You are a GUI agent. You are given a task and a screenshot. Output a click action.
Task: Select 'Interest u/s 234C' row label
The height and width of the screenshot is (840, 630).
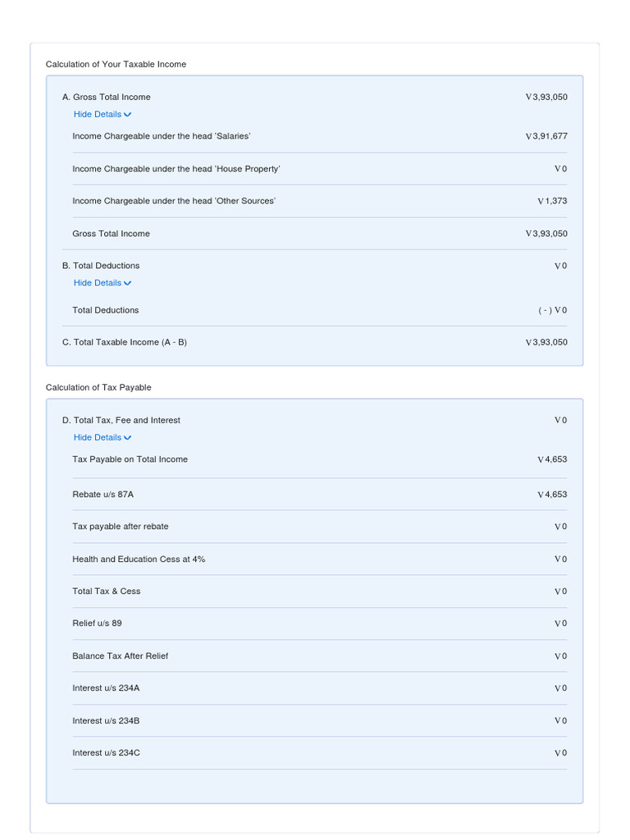coord(106,753)
